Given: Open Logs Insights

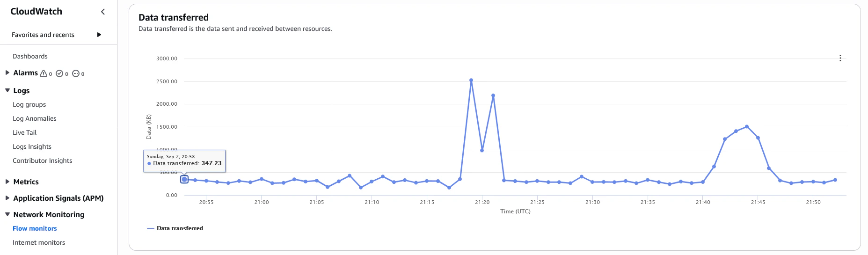Looking at the screenshot, I should (x=32, y=146).
